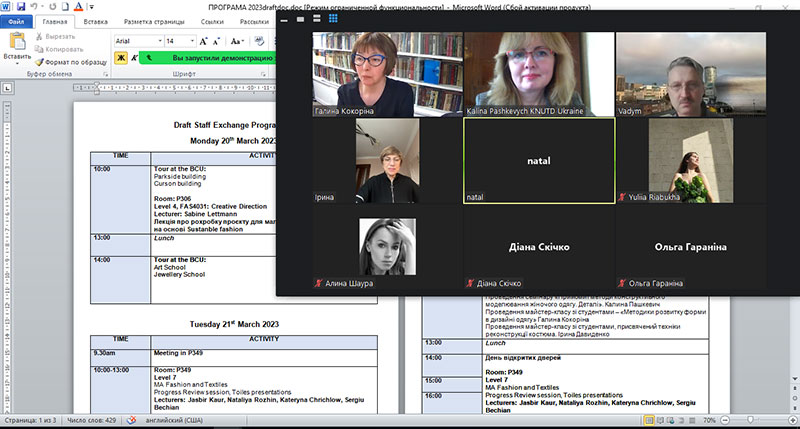Image resolution: width=800 pixels, height=429 pixels.
Task: Open the Разметка страницы tab
Action: [154, 21]
